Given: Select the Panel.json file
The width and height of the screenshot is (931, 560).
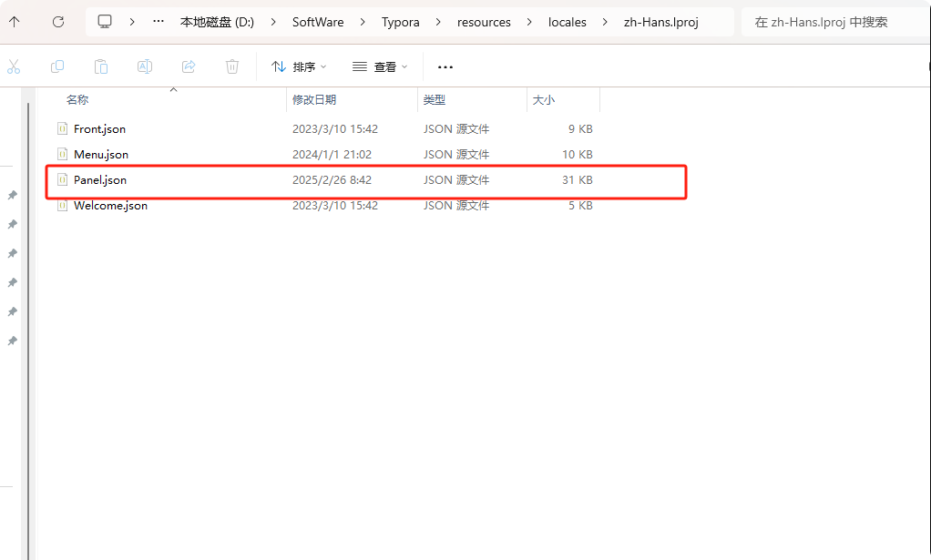Looking at the screenshot, I should click(x=100, y=180).
